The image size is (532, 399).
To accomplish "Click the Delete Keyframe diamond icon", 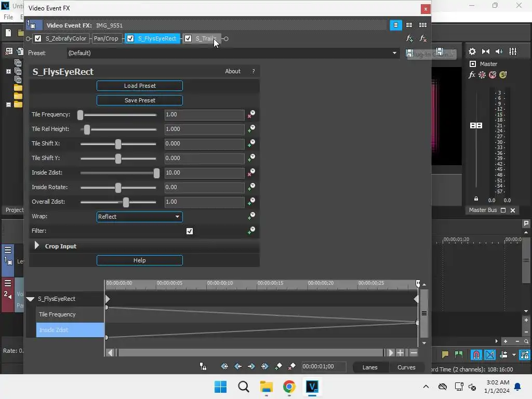I will pyautogui.click(x=292, y=366).
